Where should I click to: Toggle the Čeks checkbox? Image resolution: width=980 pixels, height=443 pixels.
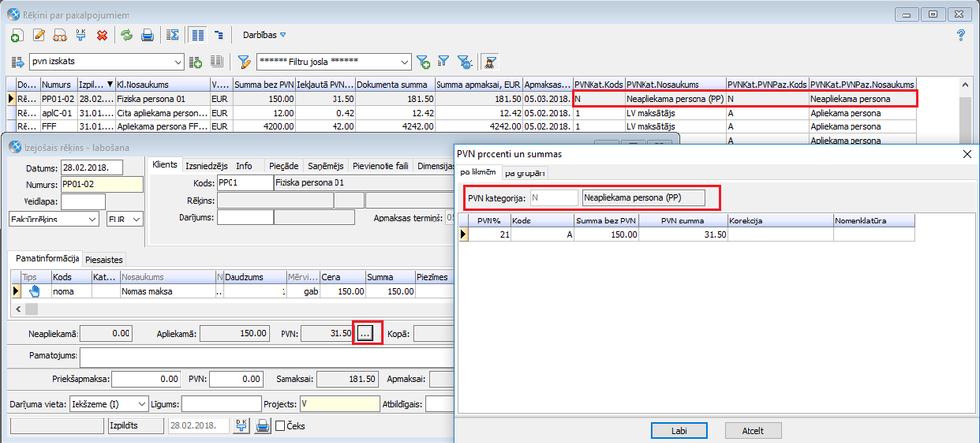click(281, 426)
